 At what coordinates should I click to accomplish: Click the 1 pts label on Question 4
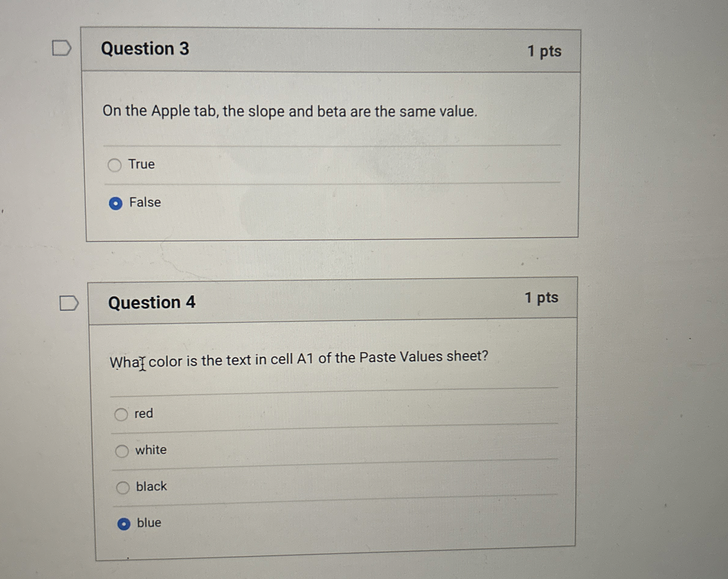(542, 298)
